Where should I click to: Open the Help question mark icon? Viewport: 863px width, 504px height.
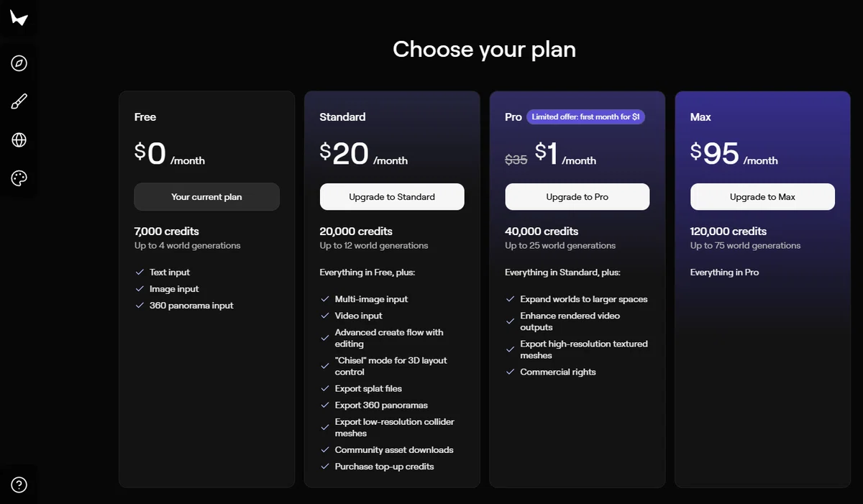tap(19, 485)
